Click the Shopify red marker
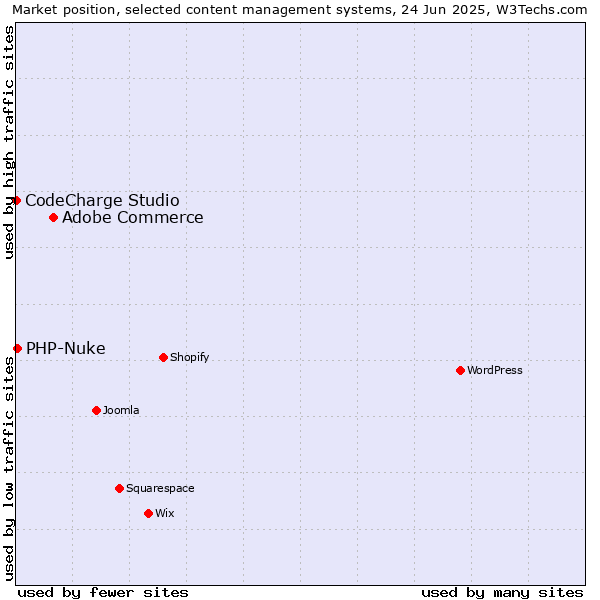The height and width of the screenshot is (600, 600). 163,357
